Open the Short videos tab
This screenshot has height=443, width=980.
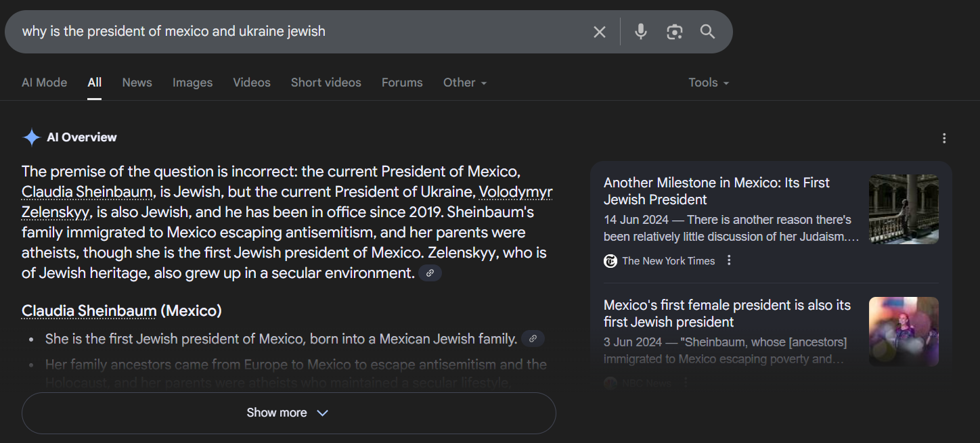[326, 83]
